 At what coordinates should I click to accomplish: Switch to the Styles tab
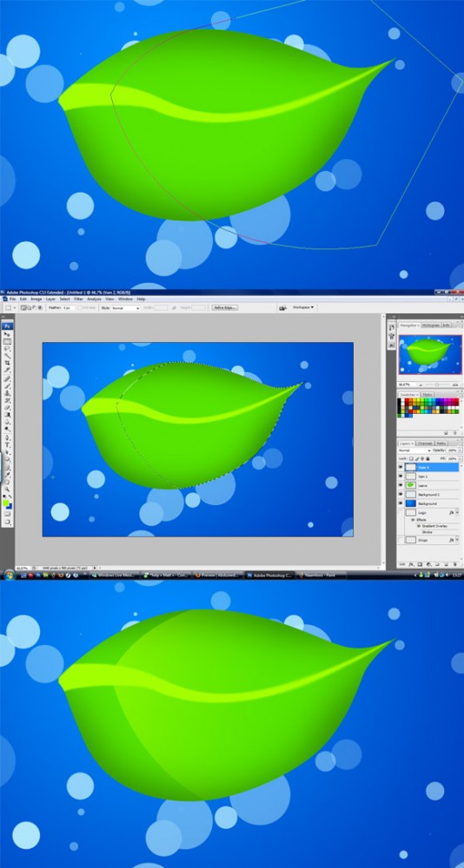coord(428,395)
